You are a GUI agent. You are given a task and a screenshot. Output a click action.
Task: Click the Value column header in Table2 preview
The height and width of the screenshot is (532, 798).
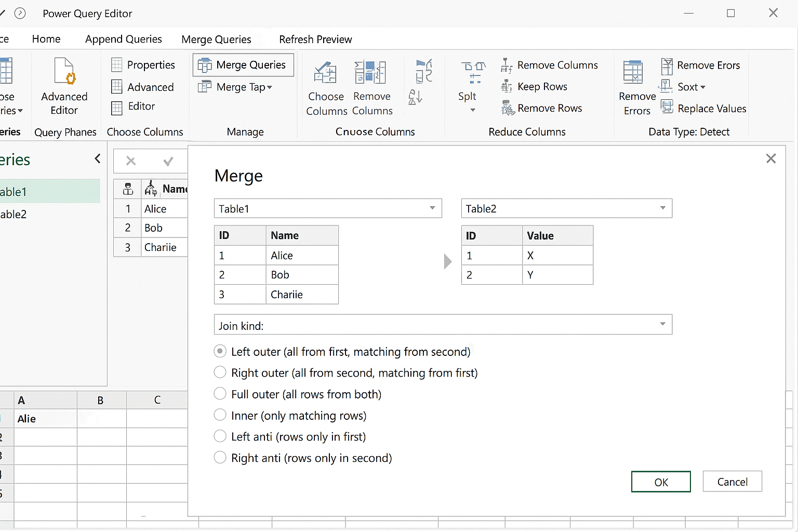tap(557, 236)
